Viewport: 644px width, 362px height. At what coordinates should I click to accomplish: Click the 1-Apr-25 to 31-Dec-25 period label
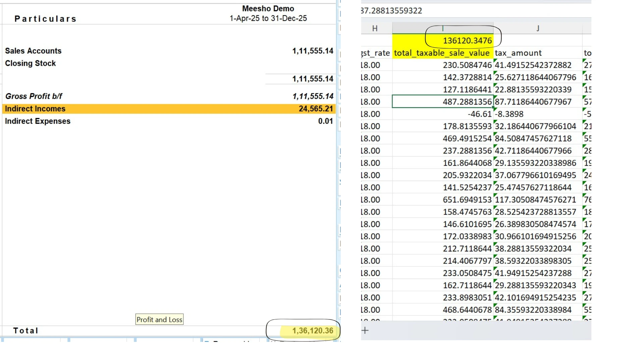[x=268, y=18]
